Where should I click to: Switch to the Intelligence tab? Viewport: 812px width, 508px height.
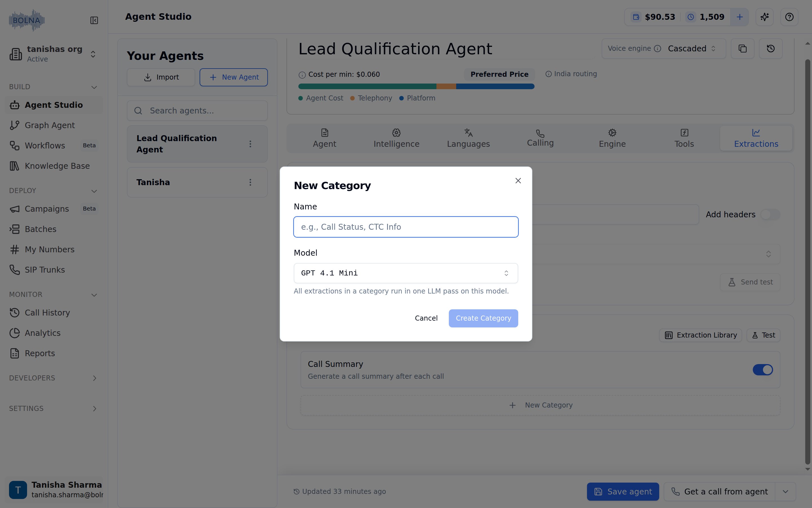pyautogui.click(x=396, y=138)
